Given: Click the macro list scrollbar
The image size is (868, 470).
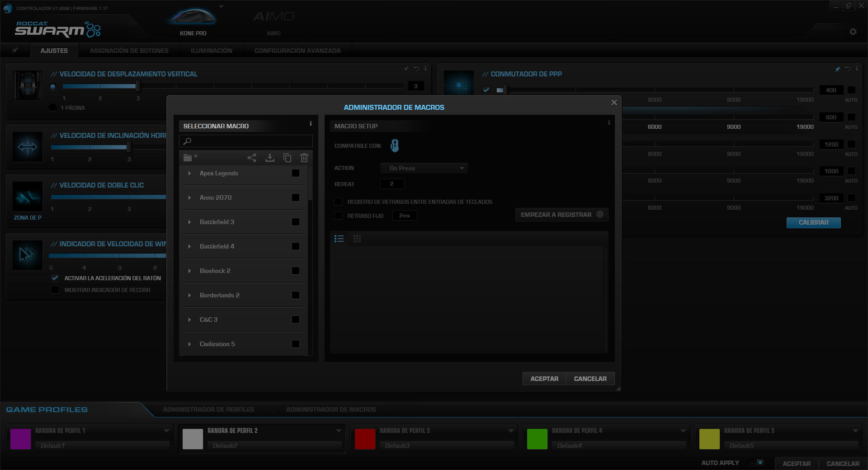Looking at the screenshot, I should click(310, 183).
